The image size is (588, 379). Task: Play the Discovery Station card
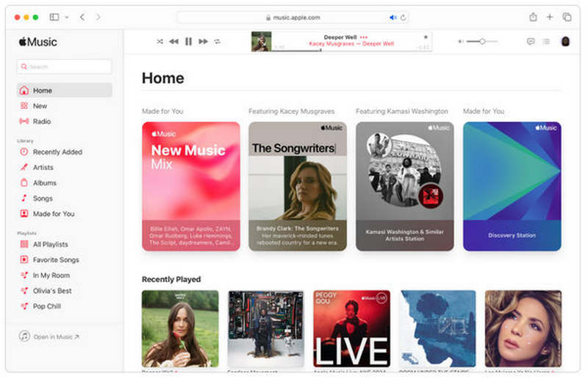click(x=512, y=186)
